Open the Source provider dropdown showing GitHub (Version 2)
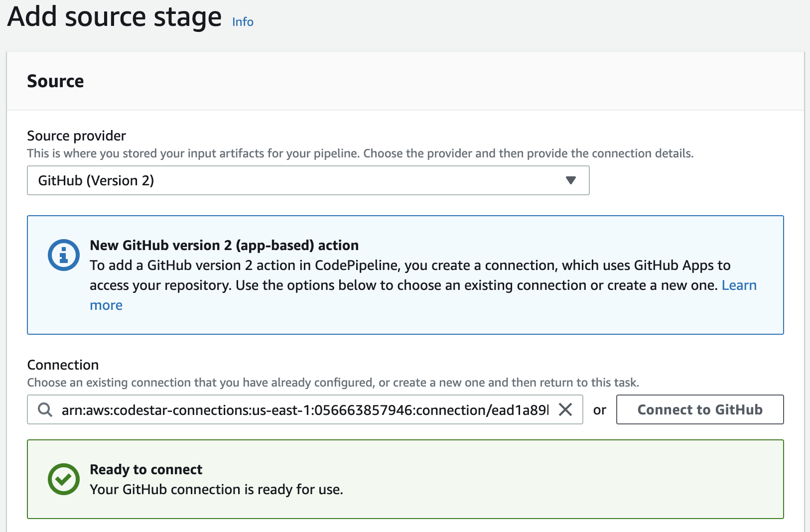This screenshot has height=532, width=810. point(308,180)
